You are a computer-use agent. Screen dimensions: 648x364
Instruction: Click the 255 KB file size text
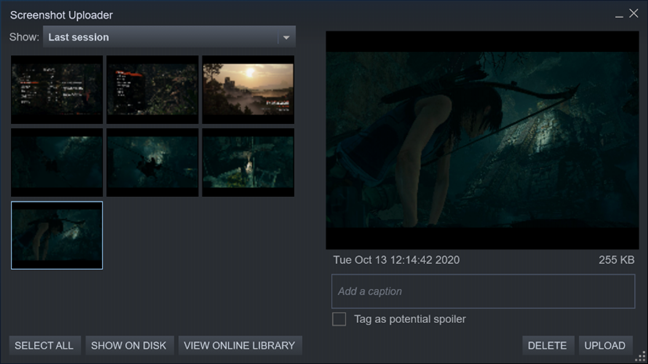[x=616, y=260]
